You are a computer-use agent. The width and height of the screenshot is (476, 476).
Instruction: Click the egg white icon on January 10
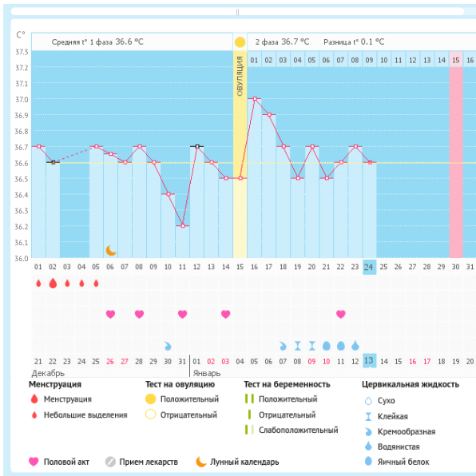tap(327, 346)
